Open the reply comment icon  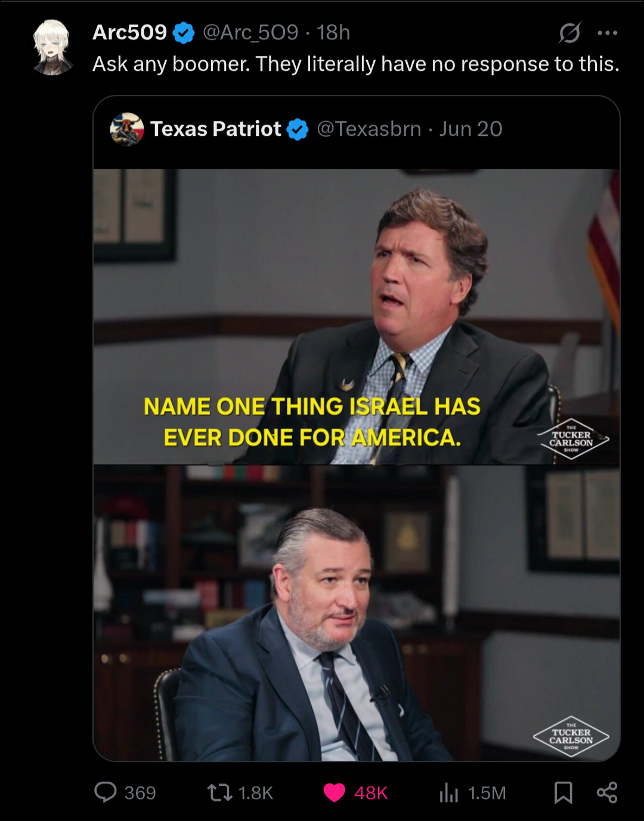click(106, 792)
